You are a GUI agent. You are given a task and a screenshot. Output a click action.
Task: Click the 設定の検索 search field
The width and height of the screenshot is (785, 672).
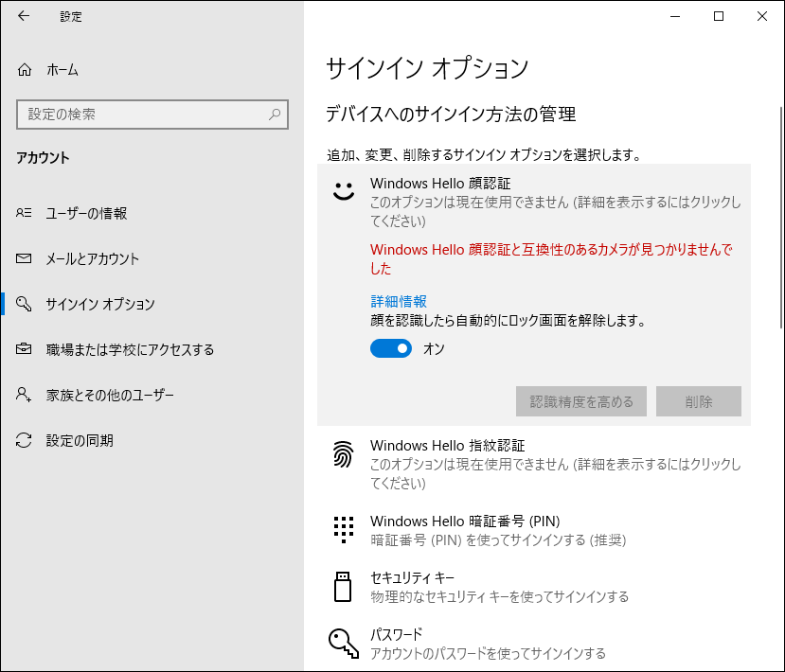point(152,115)
